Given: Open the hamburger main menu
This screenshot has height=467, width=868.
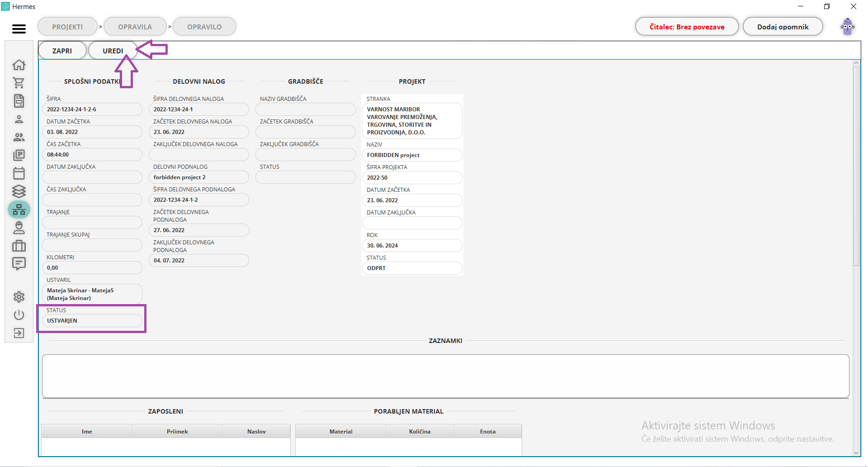Looking at the screenshot, I should click(x=19, y=29).
